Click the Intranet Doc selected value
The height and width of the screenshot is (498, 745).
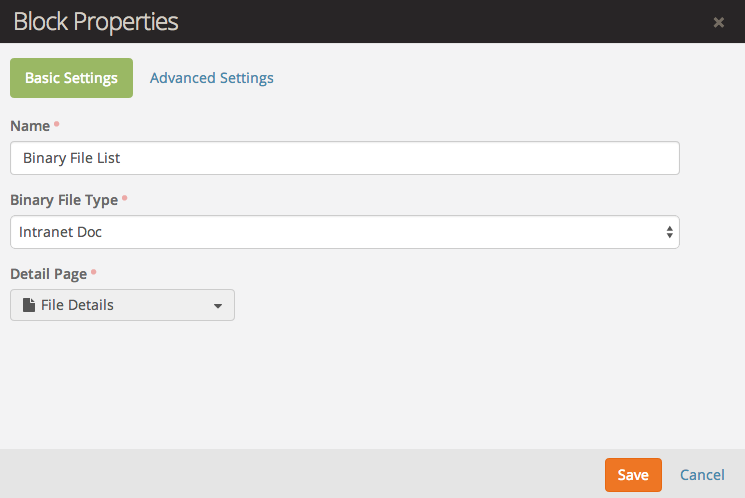[61, 232]
